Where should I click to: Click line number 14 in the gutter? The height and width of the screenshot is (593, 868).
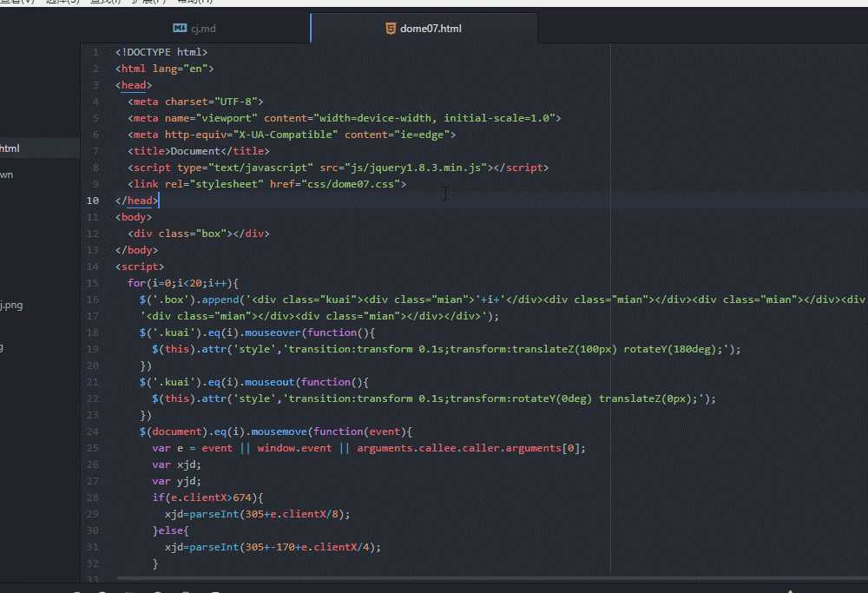pyautogui.click(x=93, y=267)
